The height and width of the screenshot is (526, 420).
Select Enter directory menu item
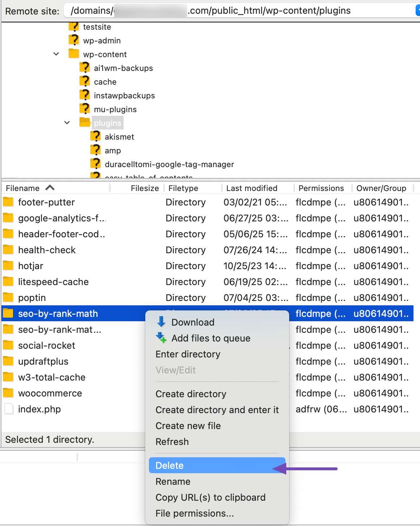pyautogui.click(x=217, y=354)
